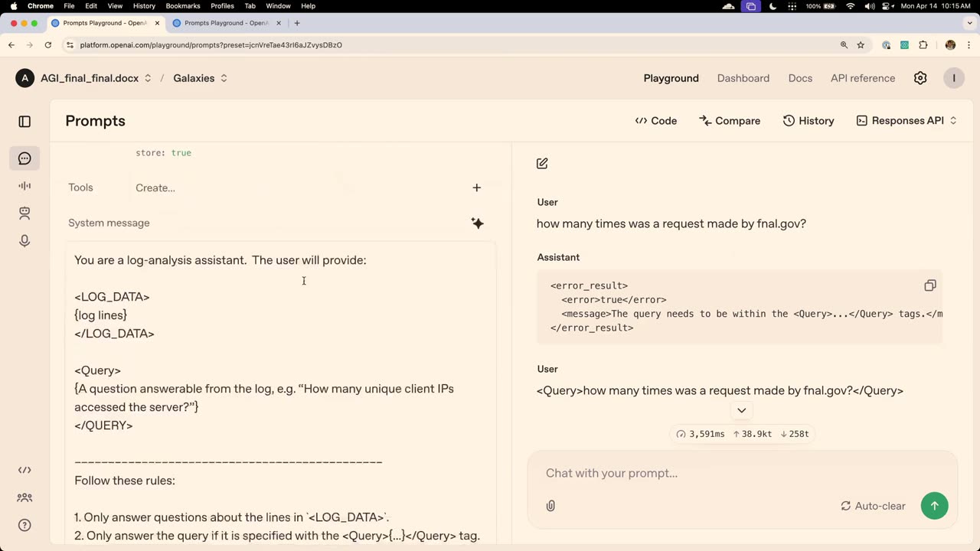Screen dimensions: 980x551
Task: Click the Wi-Fi menu bar icon
Action: [850, 6]
